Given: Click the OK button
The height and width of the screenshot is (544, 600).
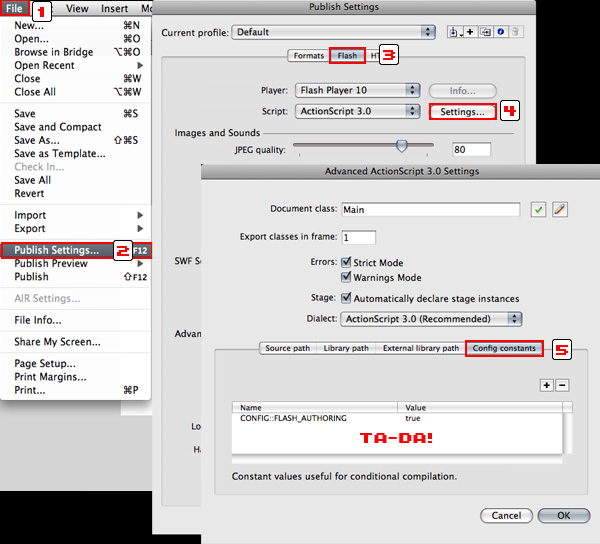Looking at the screenshot, I should click(564, 515).
